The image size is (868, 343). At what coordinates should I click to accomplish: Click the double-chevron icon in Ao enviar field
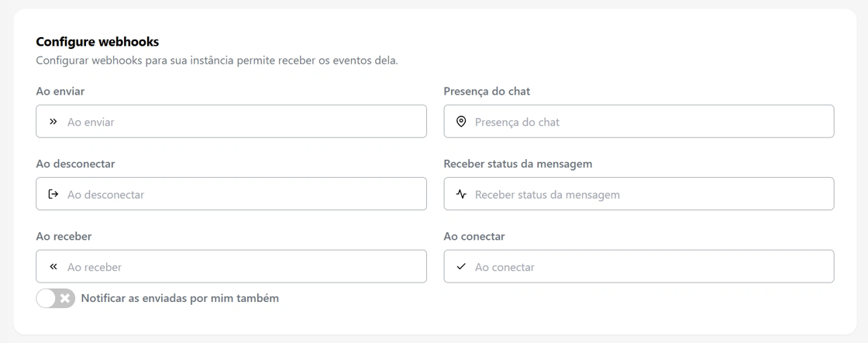coord(53,122)
